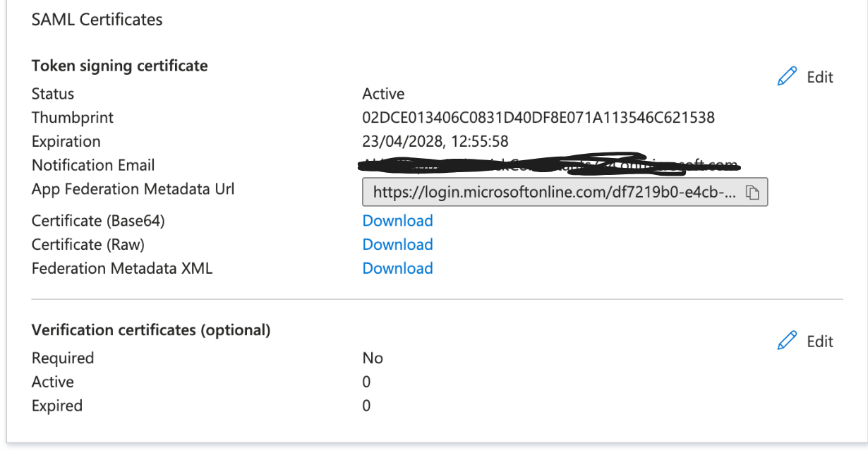
Task: Select the login.microsoftonline.com URL field
Action: coord(565,192)
